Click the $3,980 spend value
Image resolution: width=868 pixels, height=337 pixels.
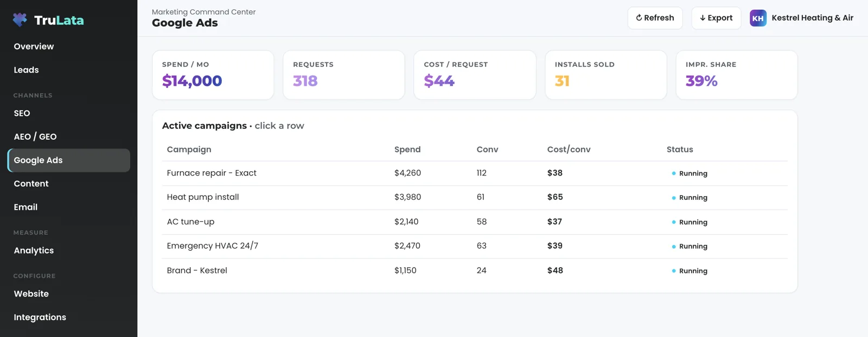407,197
